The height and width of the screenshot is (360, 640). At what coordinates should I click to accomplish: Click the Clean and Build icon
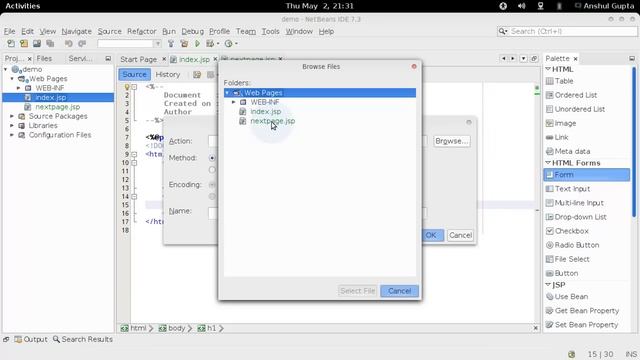pyautogui.click(x=184, y=43)
